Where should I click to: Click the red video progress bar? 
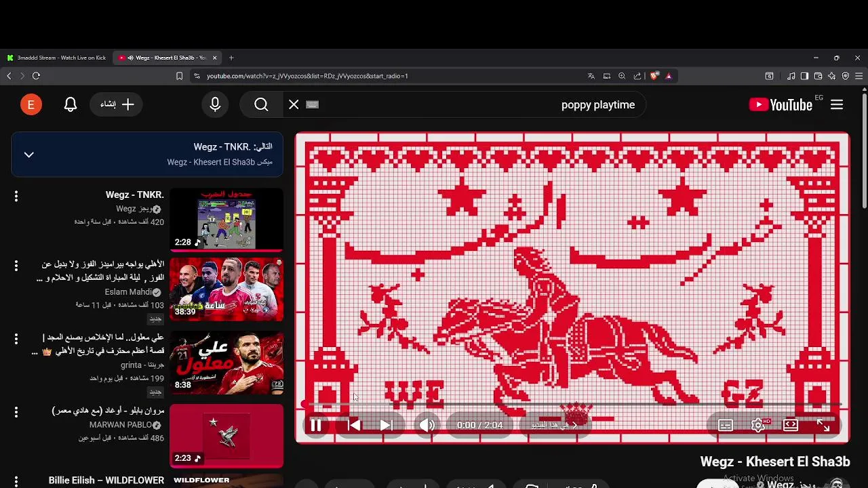point(572,405)
